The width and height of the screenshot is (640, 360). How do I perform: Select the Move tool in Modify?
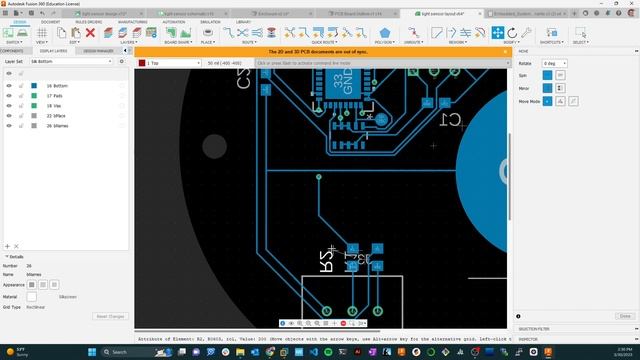click(498, 33)
